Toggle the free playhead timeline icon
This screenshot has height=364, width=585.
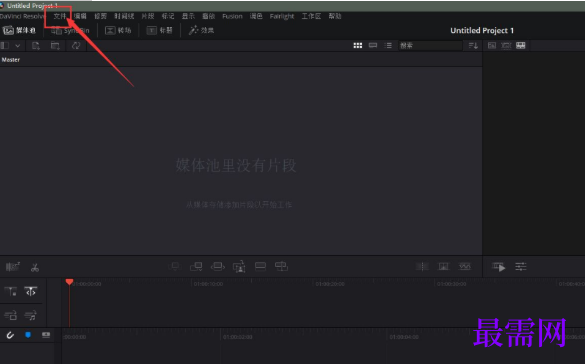click(x=31, y=292)
